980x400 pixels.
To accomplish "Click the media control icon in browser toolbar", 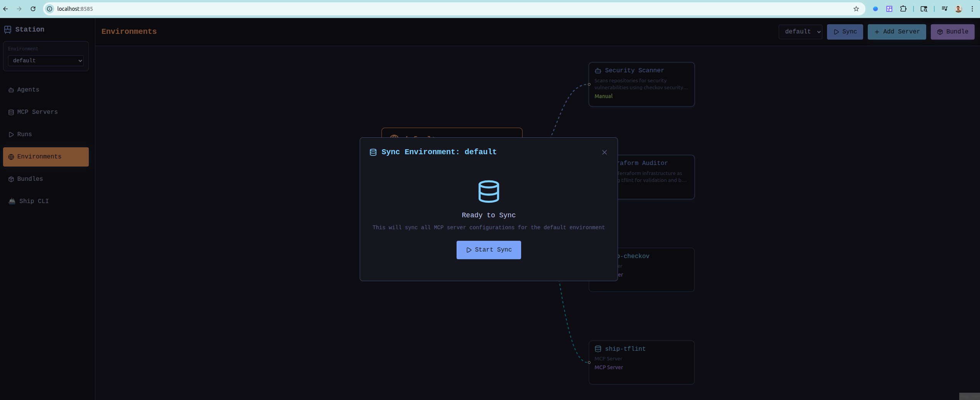I will pyautogui.click(x=945, y=9).
